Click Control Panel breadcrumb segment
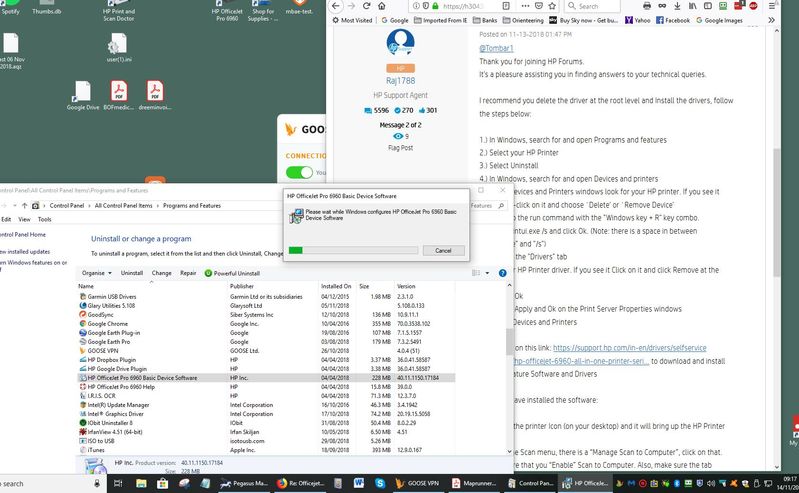The height and width of the screenshot is (493, 799). coord(67,205)
